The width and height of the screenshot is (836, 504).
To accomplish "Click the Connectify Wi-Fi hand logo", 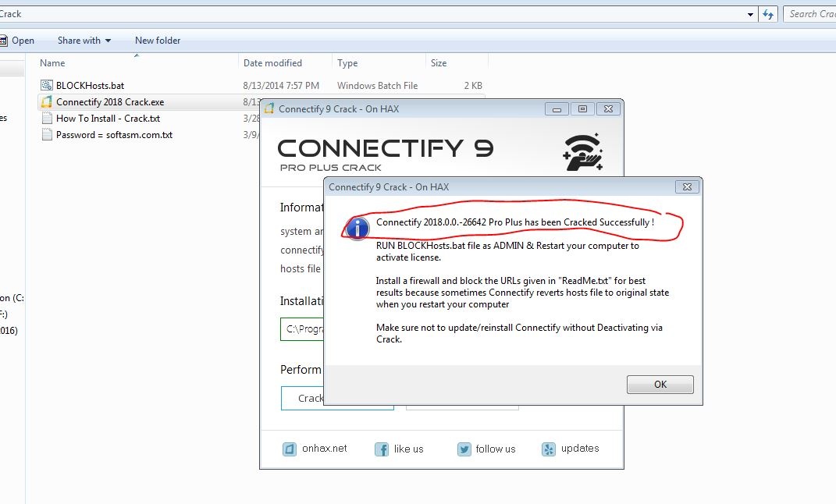I will click(583, 152).
